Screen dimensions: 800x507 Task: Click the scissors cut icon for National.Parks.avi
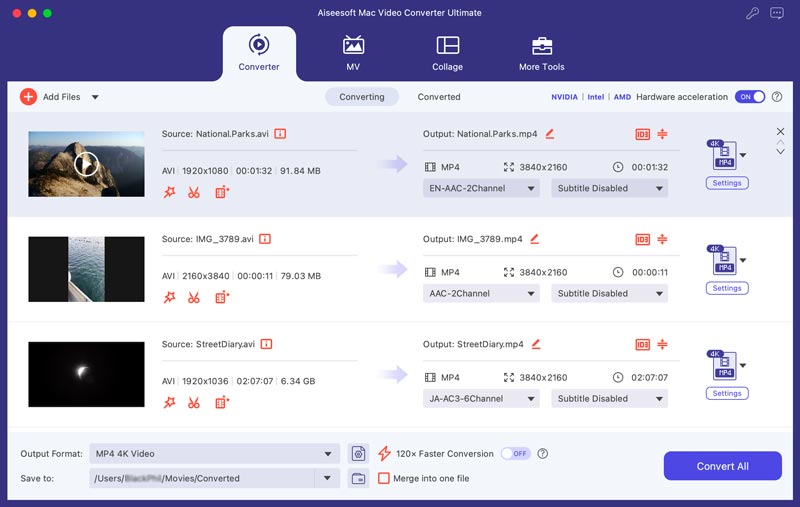tap(193, 192)
